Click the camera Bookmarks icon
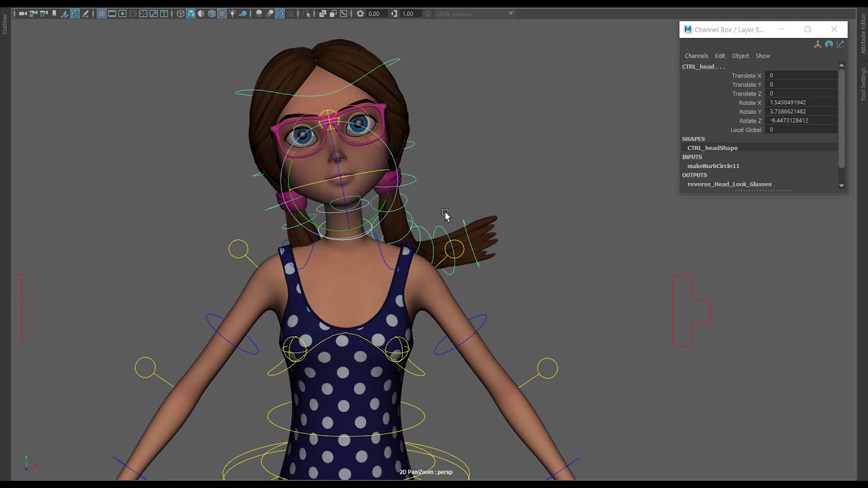This screenshot has width=868, height=488. [54, 14]
